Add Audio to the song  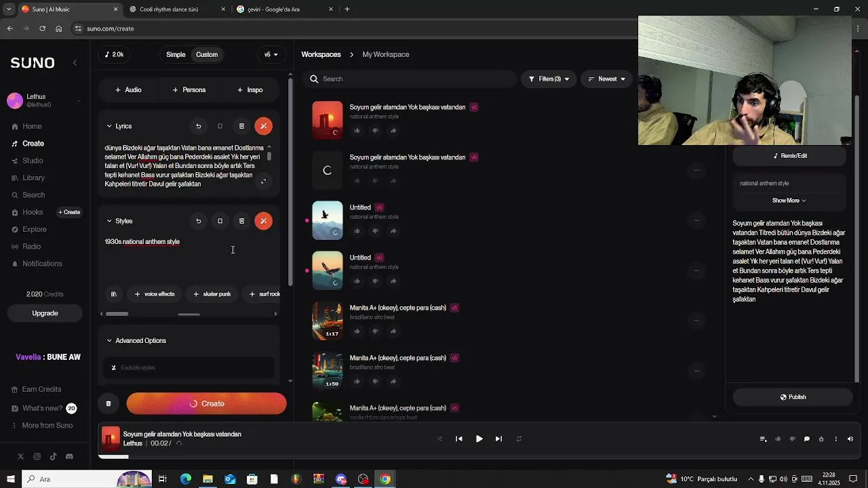tap(128, 90)
